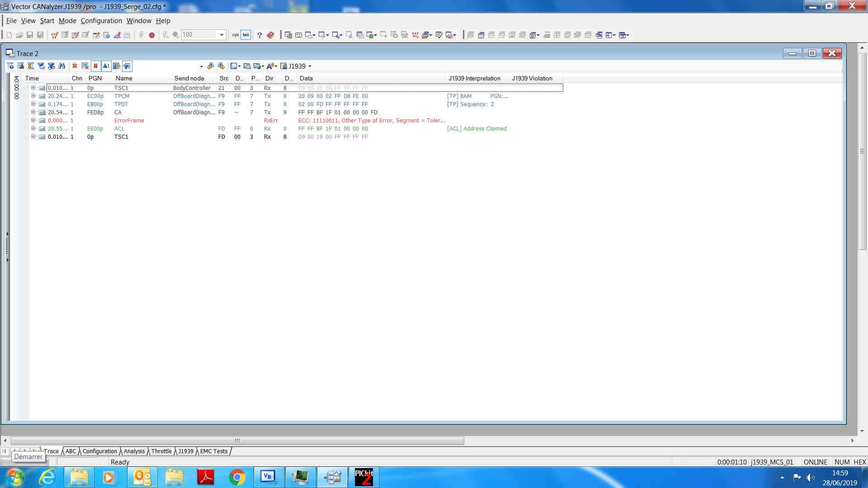Click the predefined filter icon in Trace toolbar
868x488 pixels.
click(41, 66)
